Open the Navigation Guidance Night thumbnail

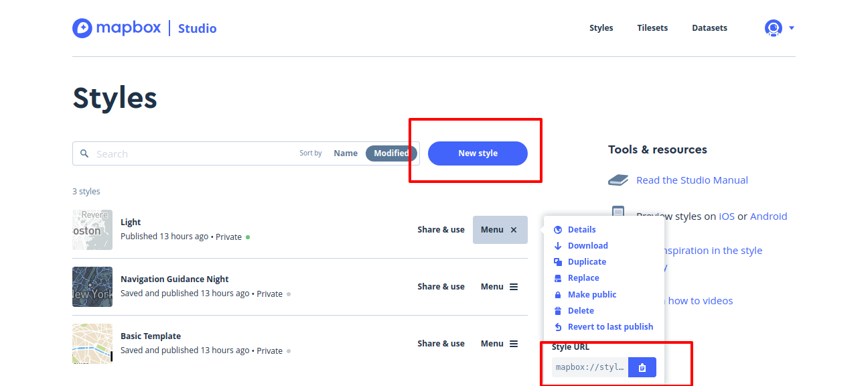tap(92, 287)
